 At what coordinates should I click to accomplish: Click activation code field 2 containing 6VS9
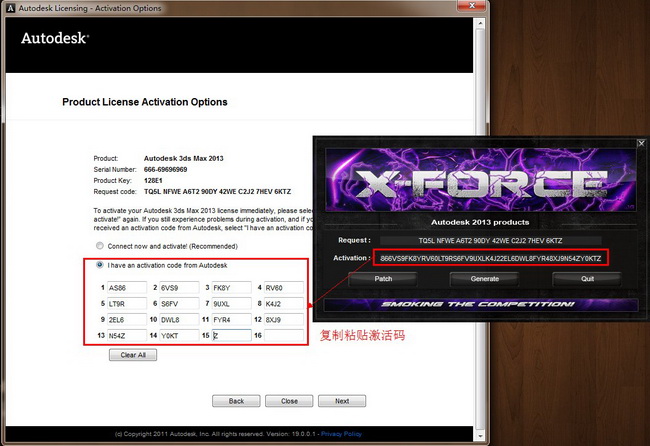[179, 288]
